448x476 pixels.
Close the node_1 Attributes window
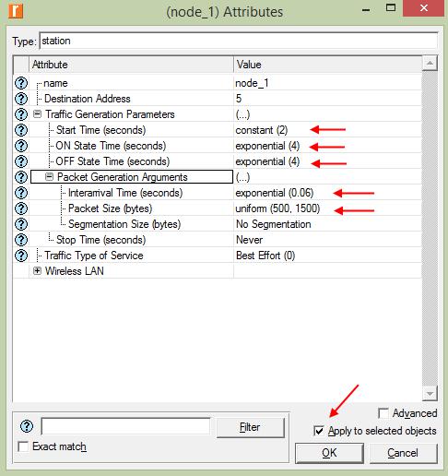point(424,8)
